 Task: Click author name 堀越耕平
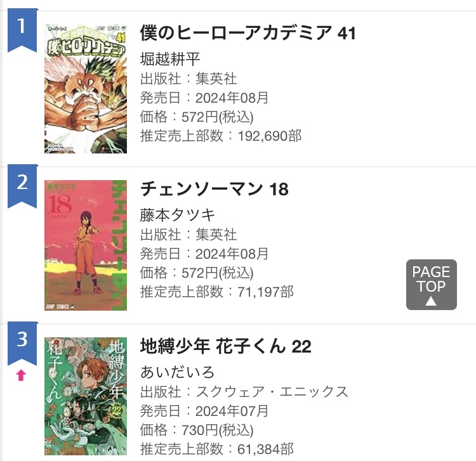point(170,60)
